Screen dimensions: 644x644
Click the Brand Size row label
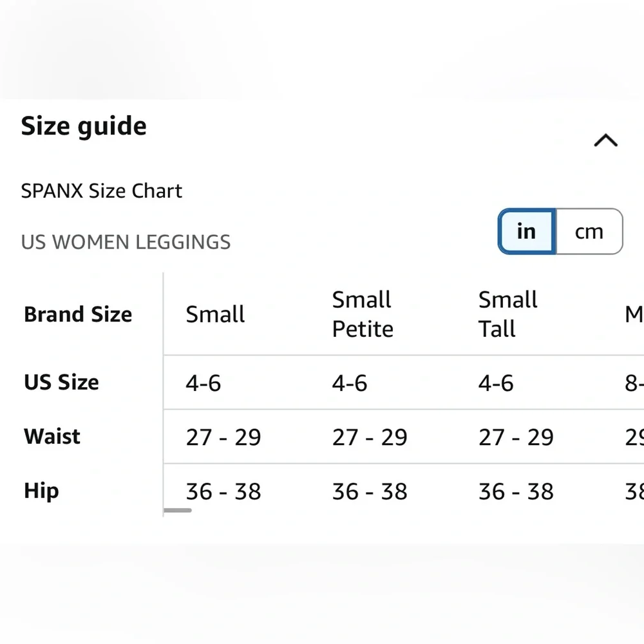pos(78,314)
